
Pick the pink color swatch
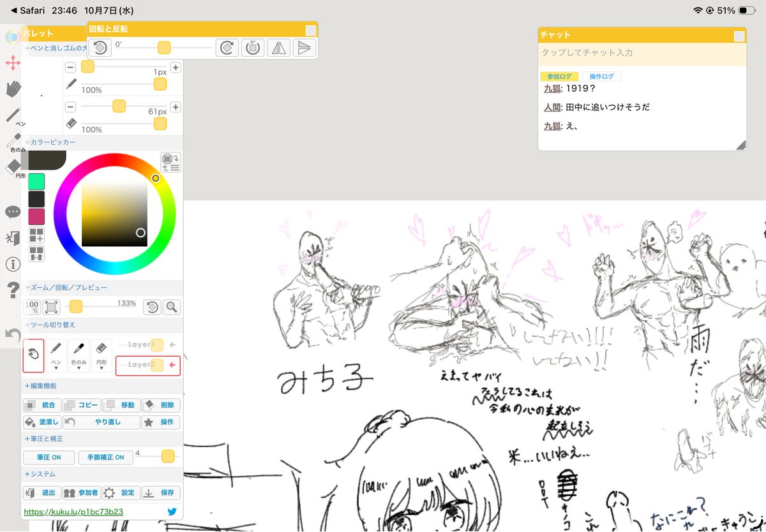click(36, 216)
